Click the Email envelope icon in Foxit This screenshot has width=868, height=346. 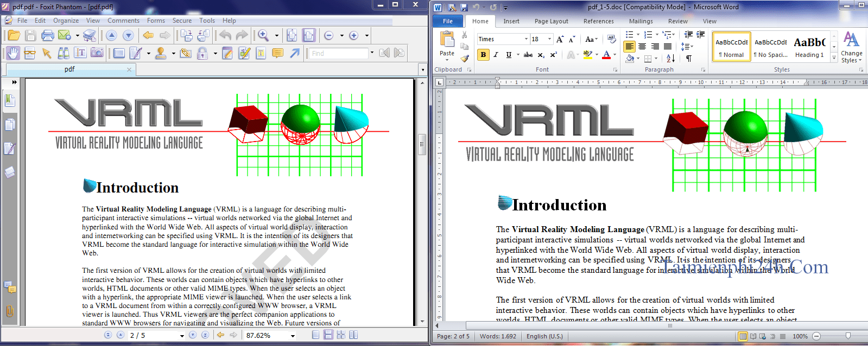click(x=65, y=36)
